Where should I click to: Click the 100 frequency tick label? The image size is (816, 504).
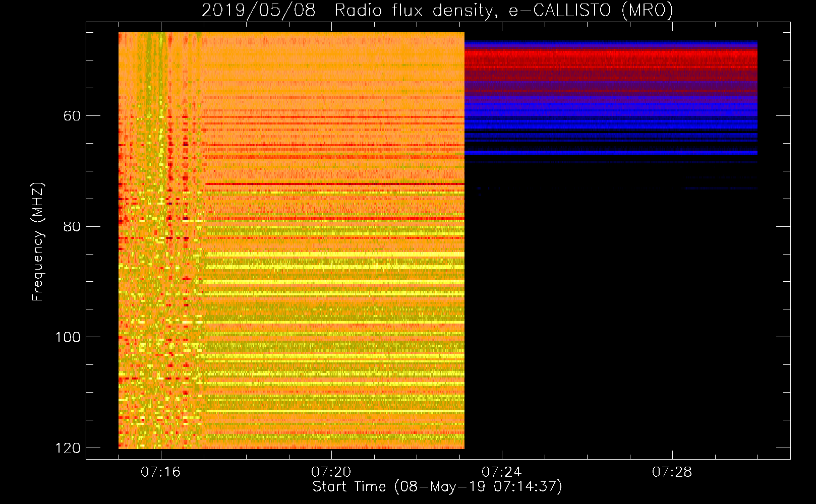coord(68,337)
